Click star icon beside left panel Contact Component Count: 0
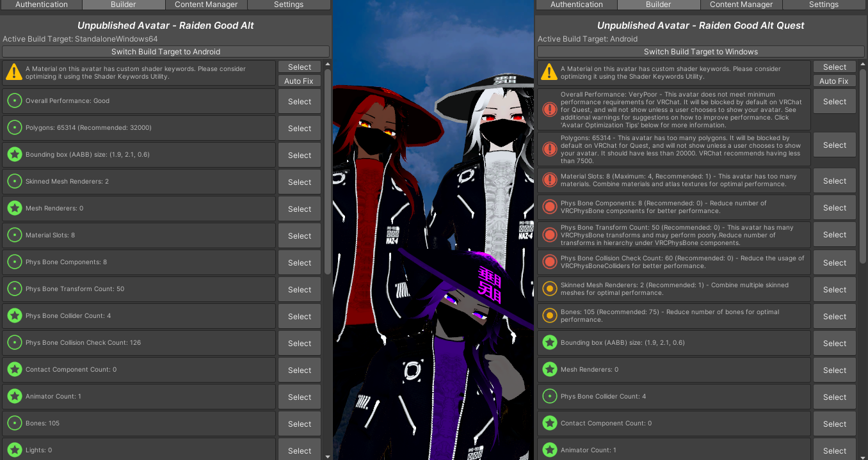Image resolution: width=868 pixels, height=460 pixels. [x=14, y=369]
